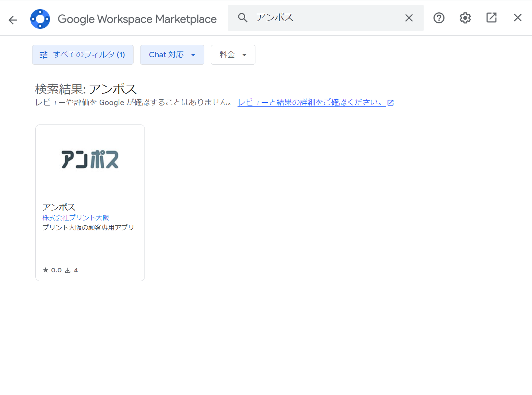Open the 株式会社プリント大阪 developer link
Screen dimensions: 532x395
pyautogui.click(x=76, y=218)
